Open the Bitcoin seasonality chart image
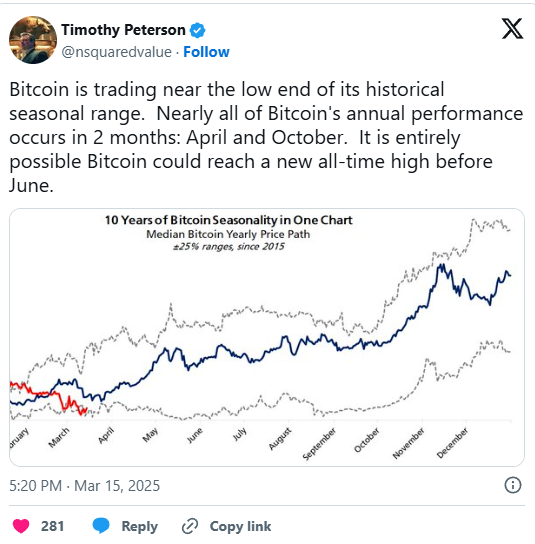Image resolution: width=535 pixels, height=544 pixels. point(267,337)
